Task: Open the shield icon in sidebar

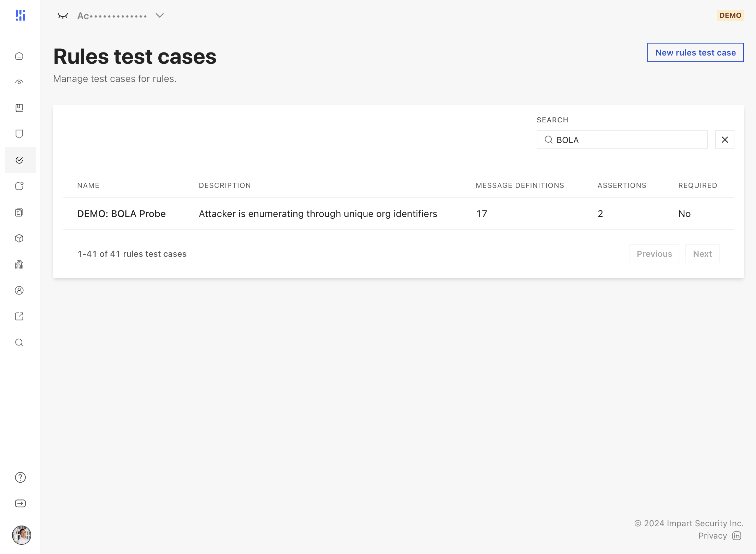Action: click(x=20, y=134)
